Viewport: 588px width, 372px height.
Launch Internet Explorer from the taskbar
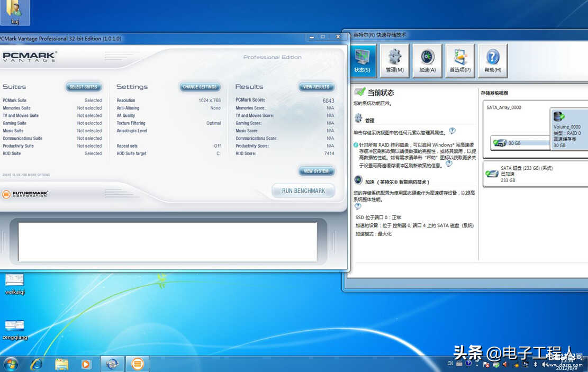tap(37, 364)
